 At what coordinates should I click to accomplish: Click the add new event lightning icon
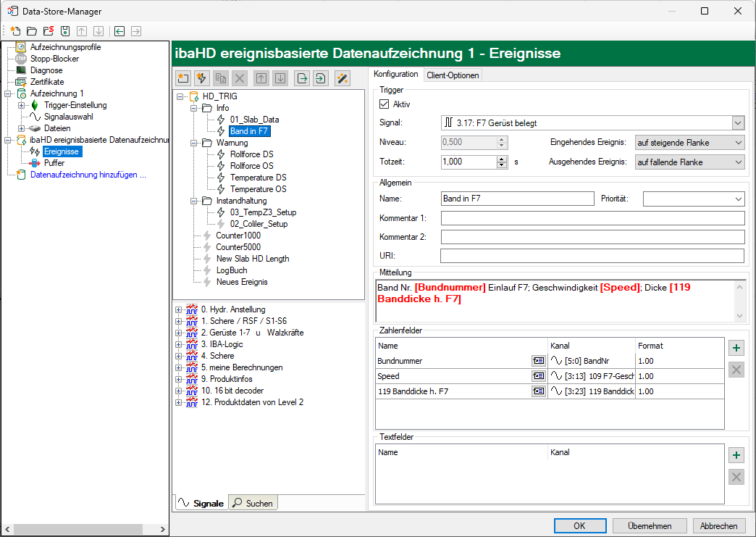[202, 78]
